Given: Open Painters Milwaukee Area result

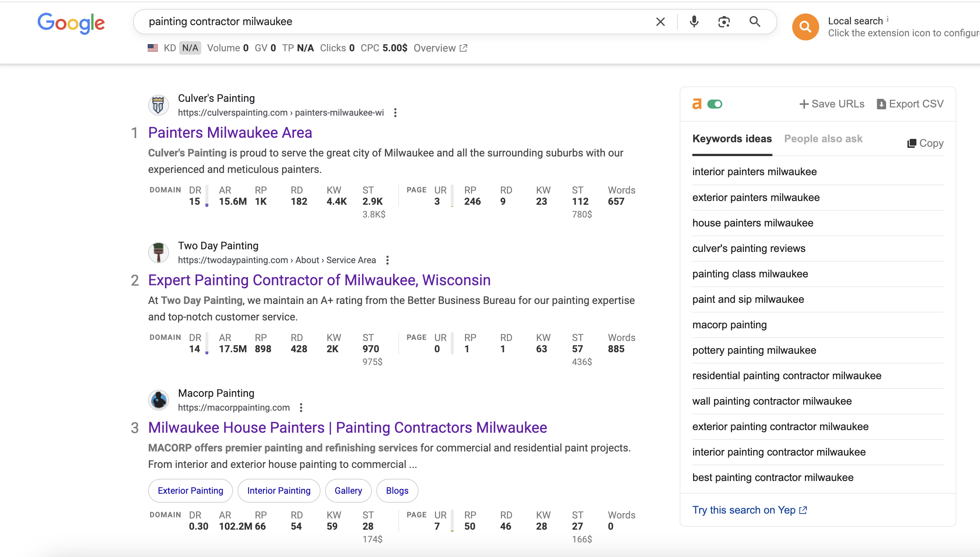Looking at the screenshot, I should click(230, 133).
